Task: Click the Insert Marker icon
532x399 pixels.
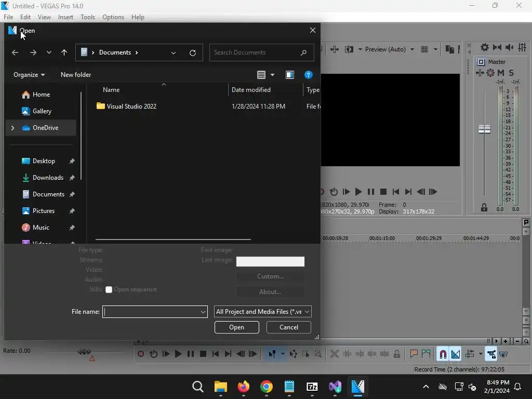Action: 414,354
